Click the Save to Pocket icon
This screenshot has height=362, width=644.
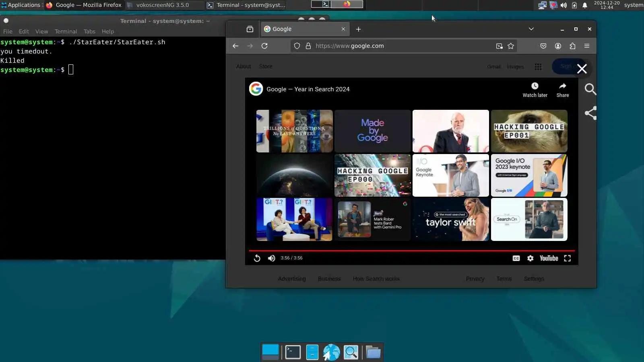(543, 46)
